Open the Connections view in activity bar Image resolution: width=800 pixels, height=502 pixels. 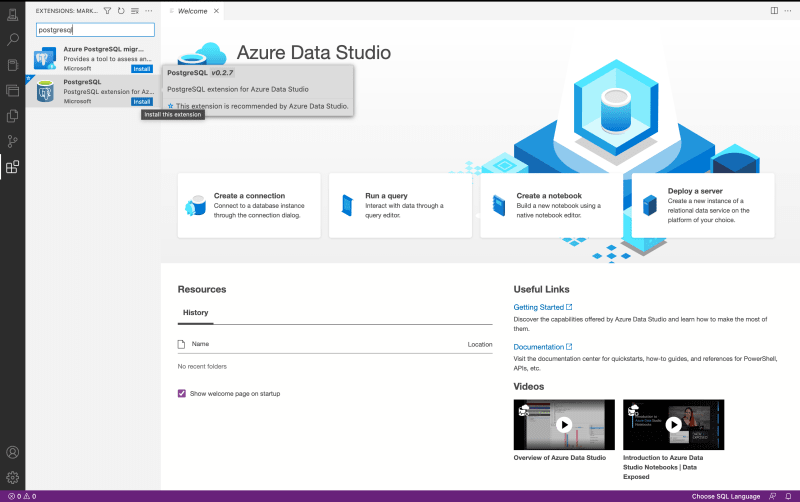tap(13, 15)
